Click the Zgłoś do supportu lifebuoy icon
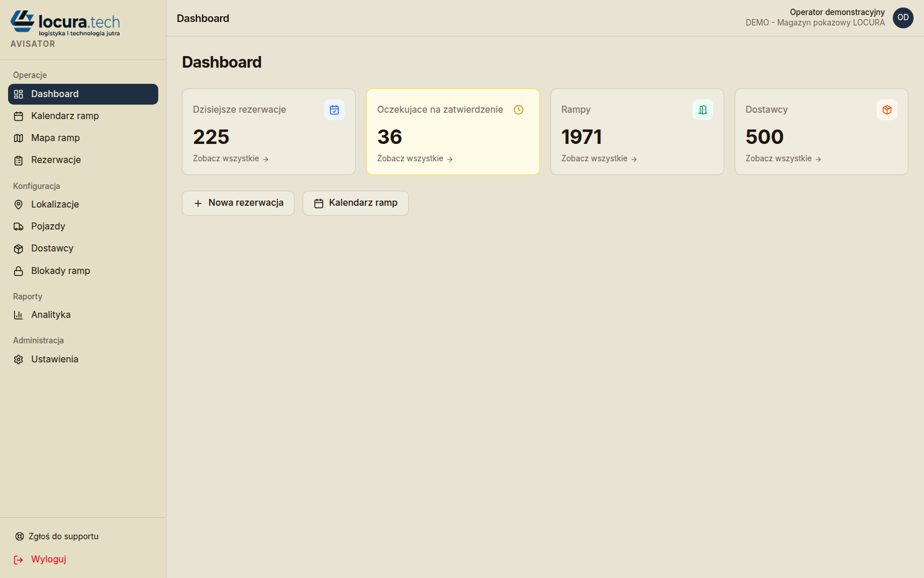Screen dimensions: 924x578 [x=20, y=536]
